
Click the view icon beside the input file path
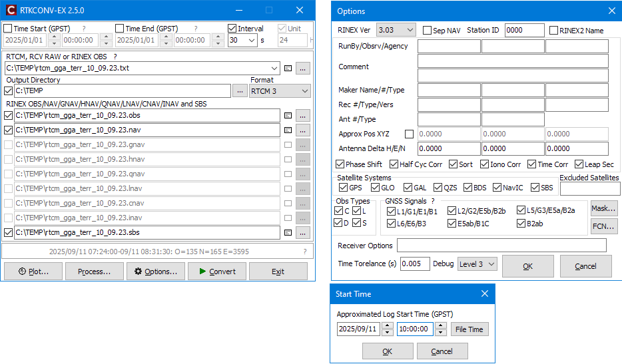point(288,68)
